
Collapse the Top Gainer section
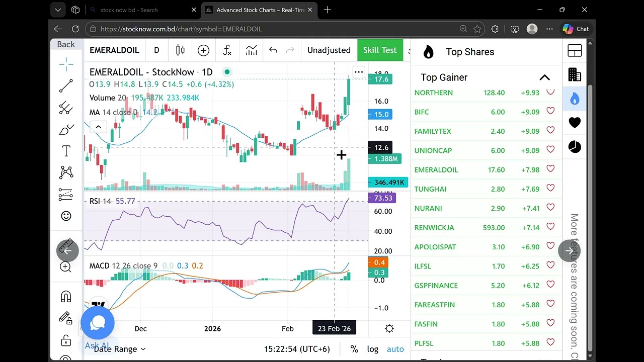pyautogui.click(x=544, y=77)
